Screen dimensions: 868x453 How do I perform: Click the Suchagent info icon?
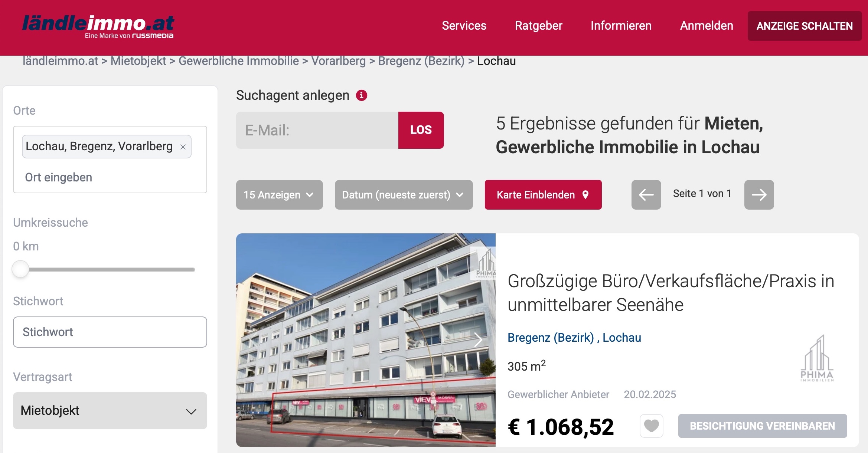361,95
